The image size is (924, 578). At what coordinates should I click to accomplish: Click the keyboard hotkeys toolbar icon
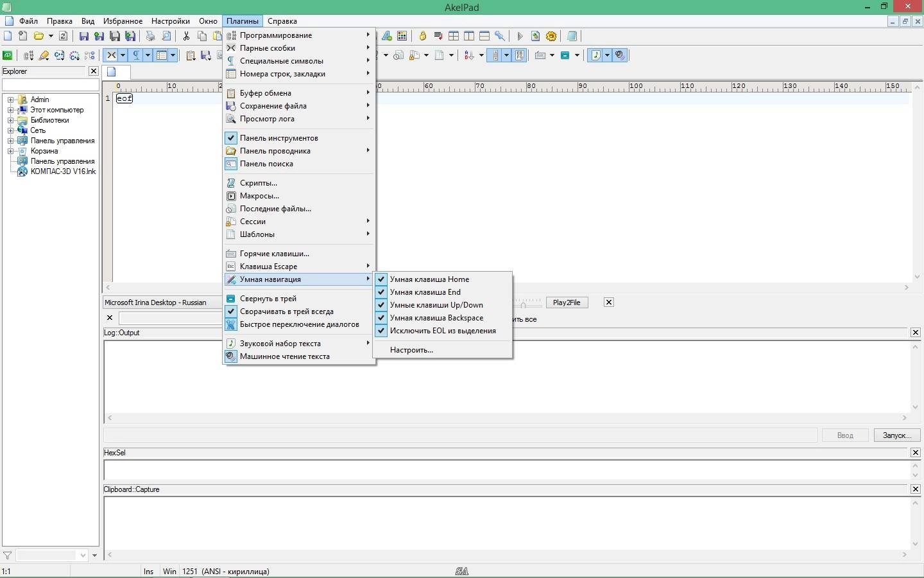540,55
